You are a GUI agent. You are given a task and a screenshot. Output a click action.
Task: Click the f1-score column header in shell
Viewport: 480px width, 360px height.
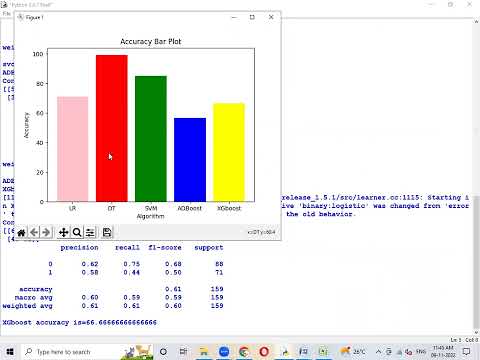tap(165, 248)
